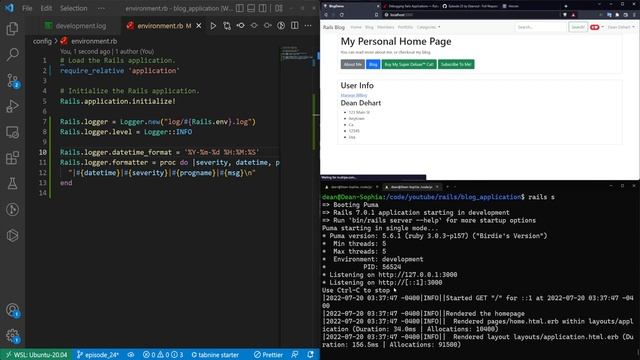Toggle the primary side bar layout icon
640x360 pixels.
coord(240,8)
